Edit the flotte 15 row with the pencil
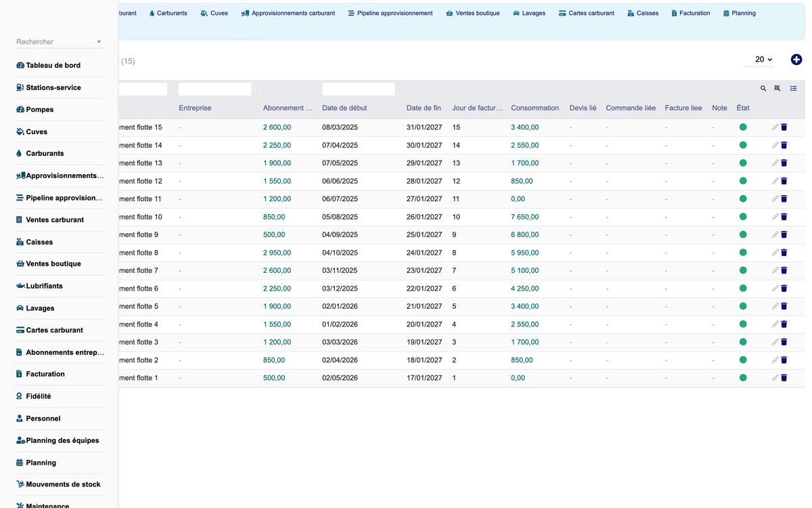This screenshot has width=812, height=508. coord(775,127)
